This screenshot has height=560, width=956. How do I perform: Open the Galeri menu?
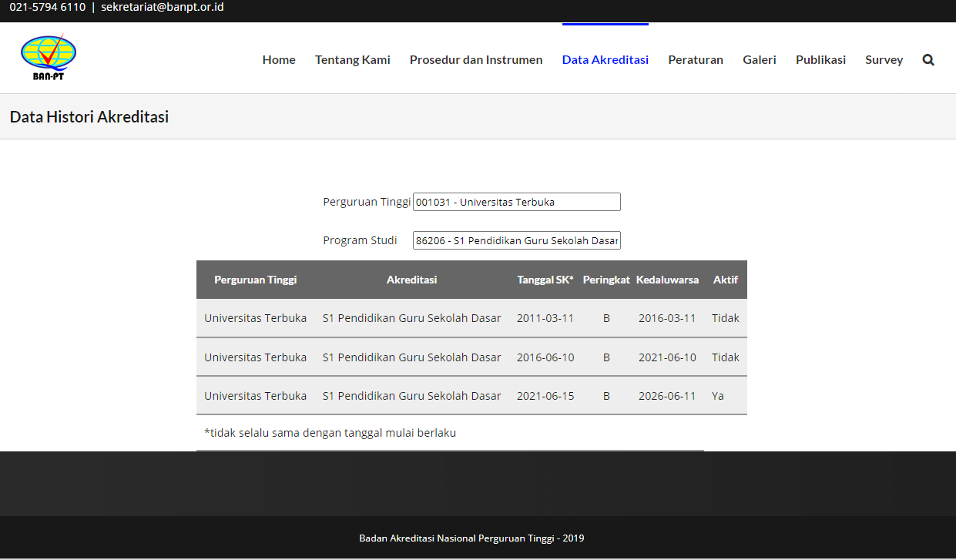(760, 59)
